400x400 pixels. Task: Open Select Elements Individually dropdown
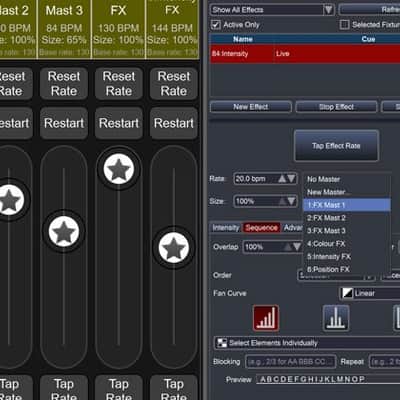click(x=307, y=343)
